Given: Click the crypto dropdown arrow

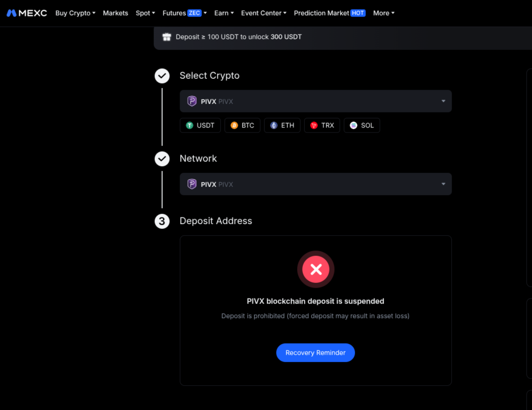Looking at the screenshot, I should point(443,101).
